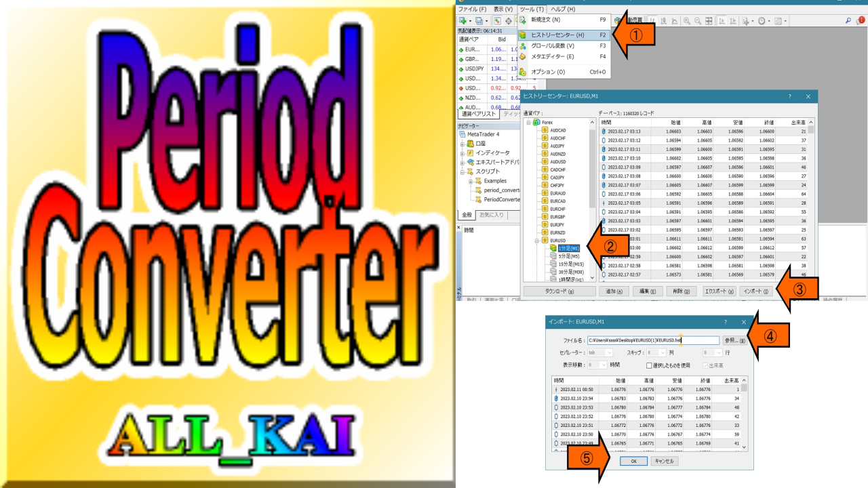This screenshot has width=868, height=488.
Task: Collapse the EURUSD tree node
Action: (536, 241)
